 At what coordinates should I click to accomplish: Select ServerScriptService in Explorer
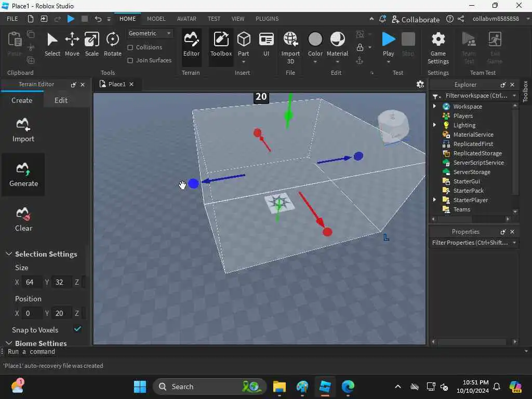coord(478,163)
